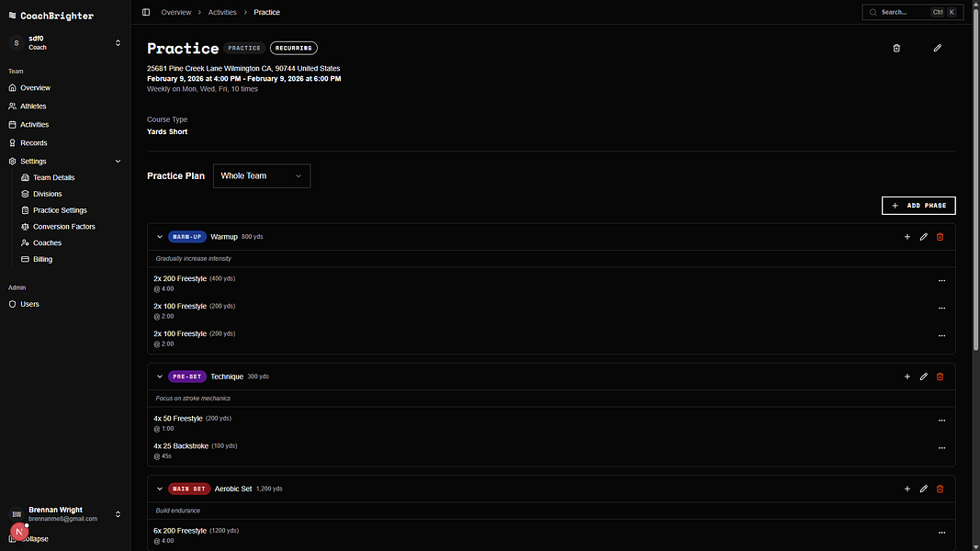This screenshot has height=551, width=980.
Task: Delete the Practice activity via trash icon
Action: click(896, 48)
